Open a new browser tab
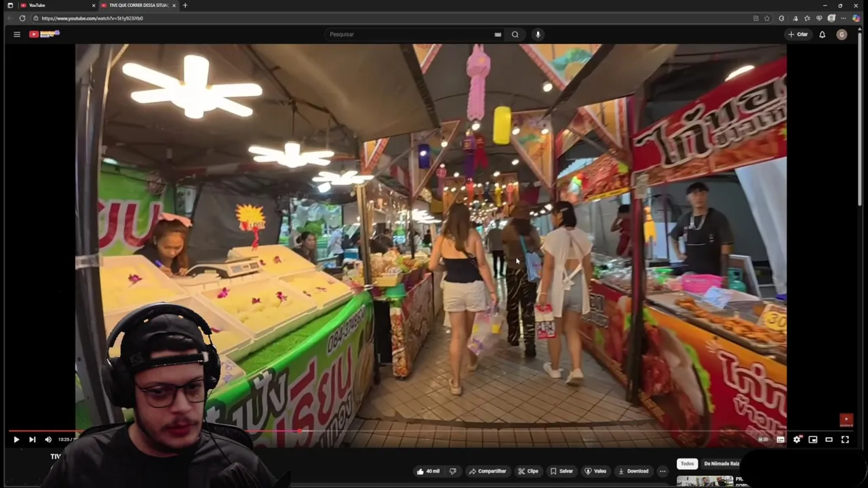This screenshot has height=488, width=868. coord(185,5)
